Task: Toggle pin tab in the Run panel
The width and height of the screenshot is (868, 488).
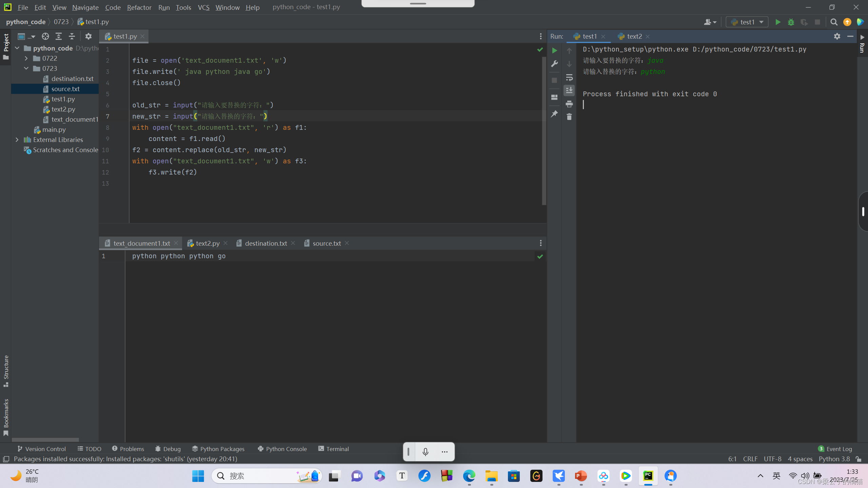Action: 554,114
